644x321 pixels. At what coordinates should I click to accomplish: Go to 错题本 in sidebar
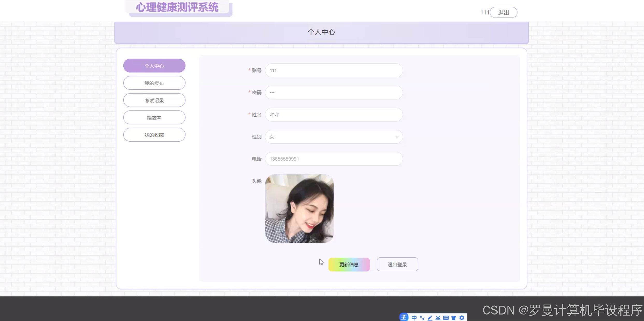tap(154, 117)
